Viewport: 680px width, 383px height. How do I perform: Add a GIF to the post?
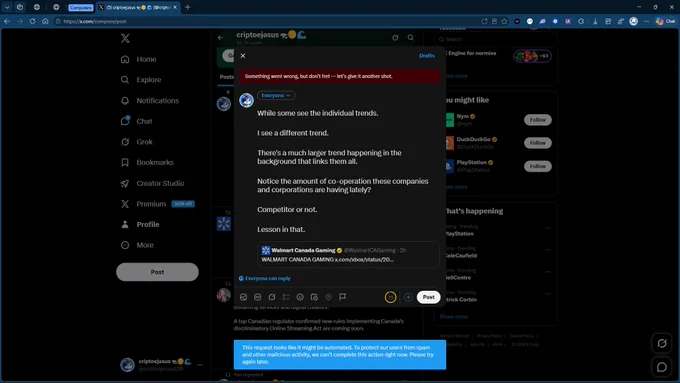click(x=258, y=297)
